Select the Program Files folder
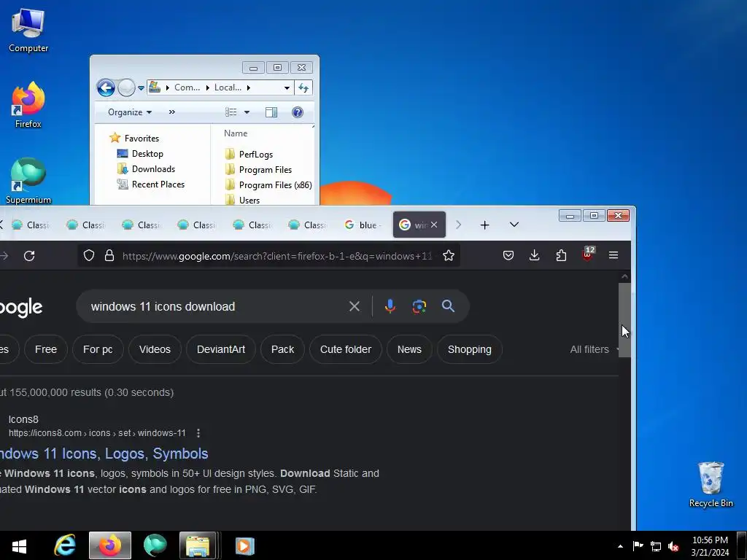Screen dimensions: 747x560 coord(258,169)
